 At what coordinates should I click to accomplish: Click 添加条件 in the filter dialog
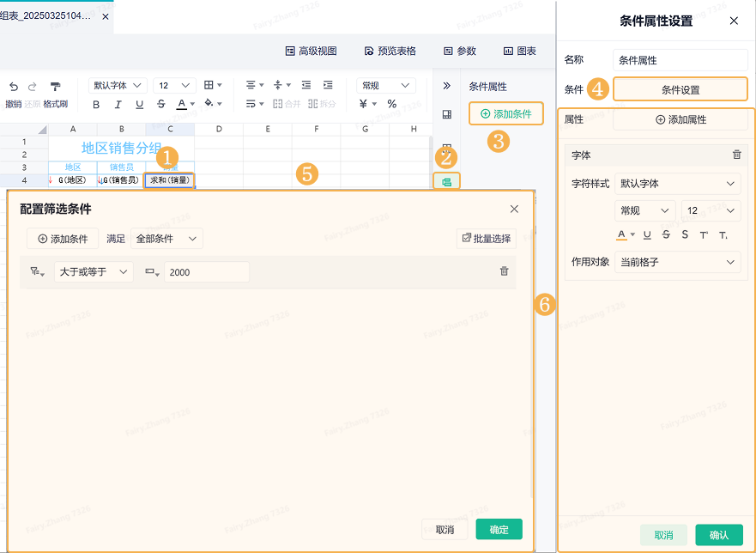[x=63, y=239]
